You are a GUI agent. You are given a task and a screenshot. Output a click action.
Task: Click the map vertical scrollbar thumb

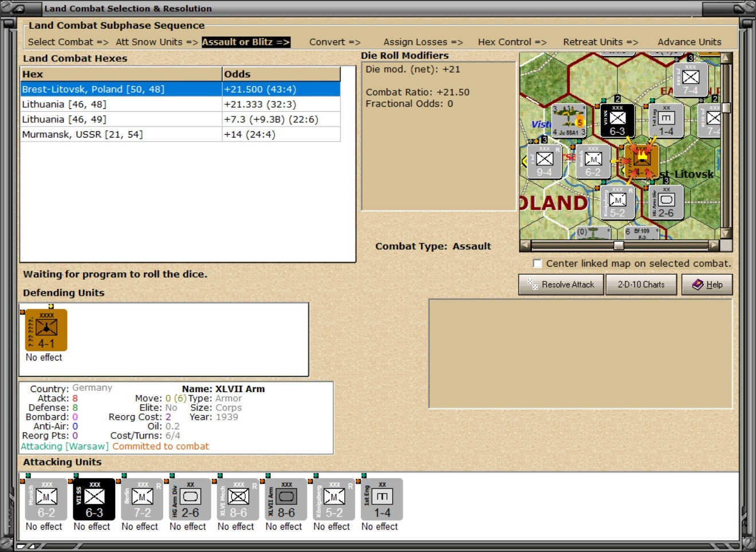click(x=726, y=108)
